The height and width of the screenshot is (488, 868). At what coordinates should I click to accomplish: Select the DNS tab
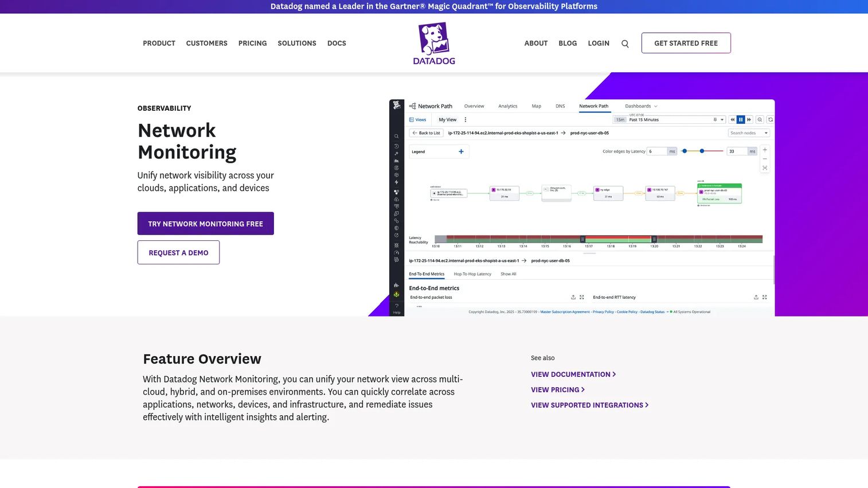click(560, 106)
